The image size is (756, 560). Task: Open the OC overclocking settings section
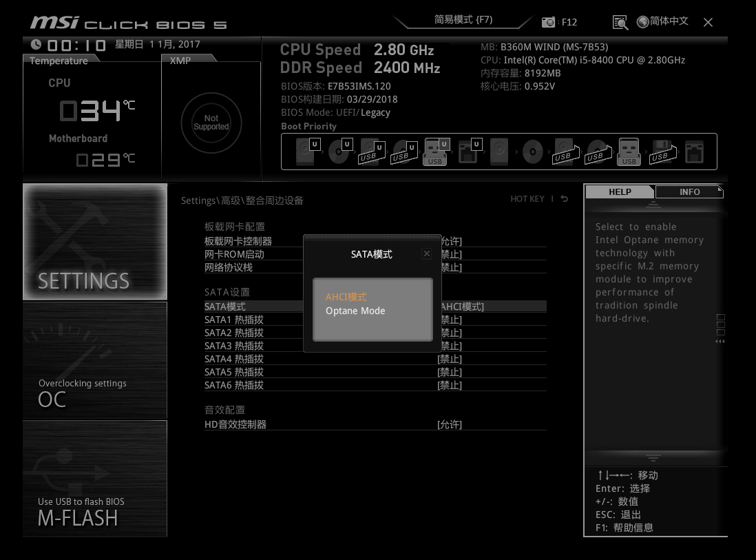tap(95, 360)
